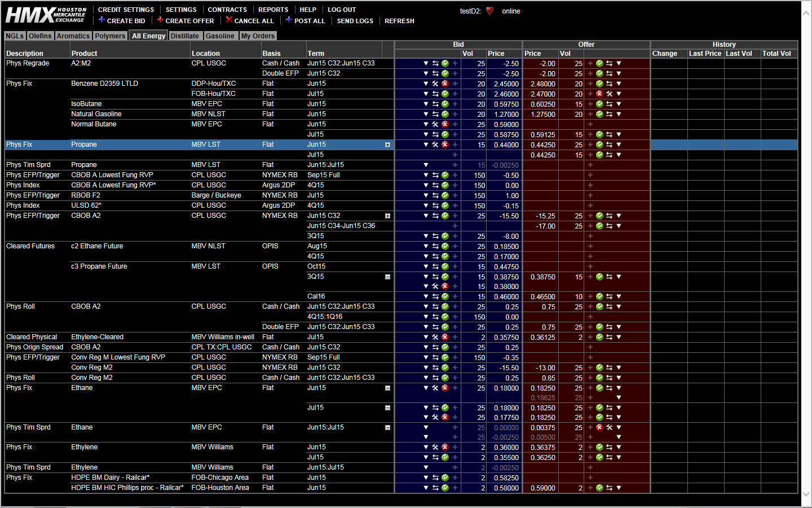Click green check on the 0.59125 offer

tap(599, 134)
